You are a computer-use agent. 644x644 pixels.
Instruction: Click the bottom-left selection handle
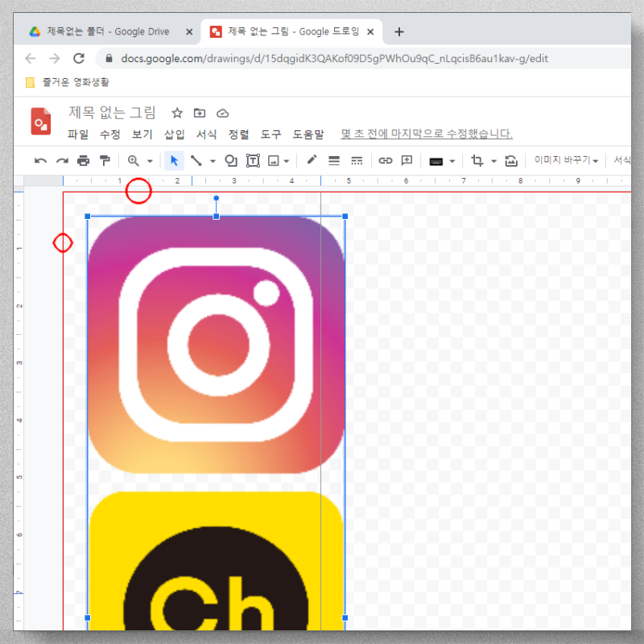point(88,617)
